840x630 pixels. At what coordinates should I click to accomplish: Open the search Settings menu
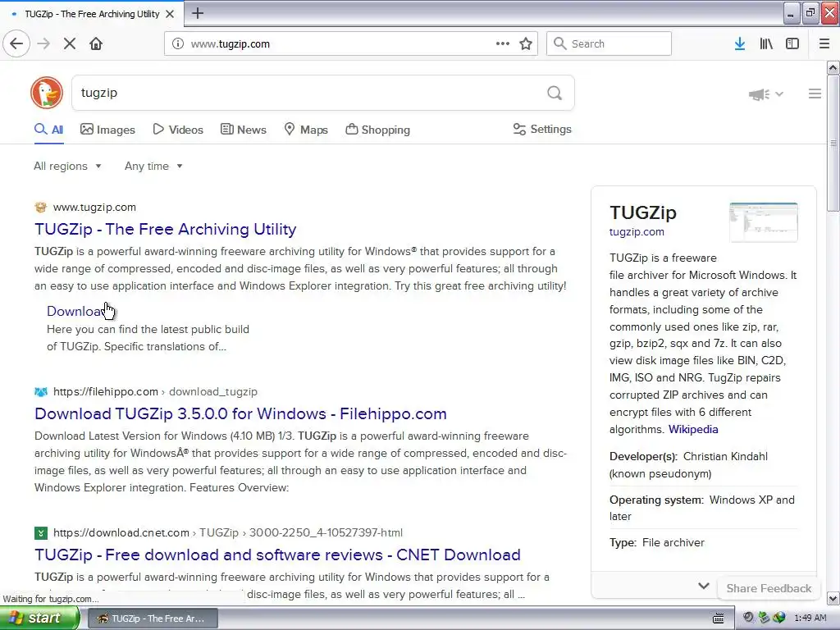[x=542, y=129]
